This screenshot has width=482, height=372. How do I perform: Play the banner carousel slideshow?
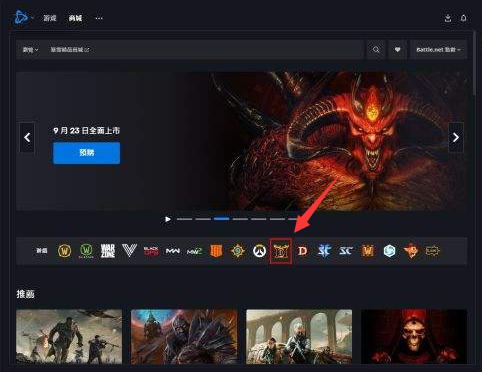(168, 219)
